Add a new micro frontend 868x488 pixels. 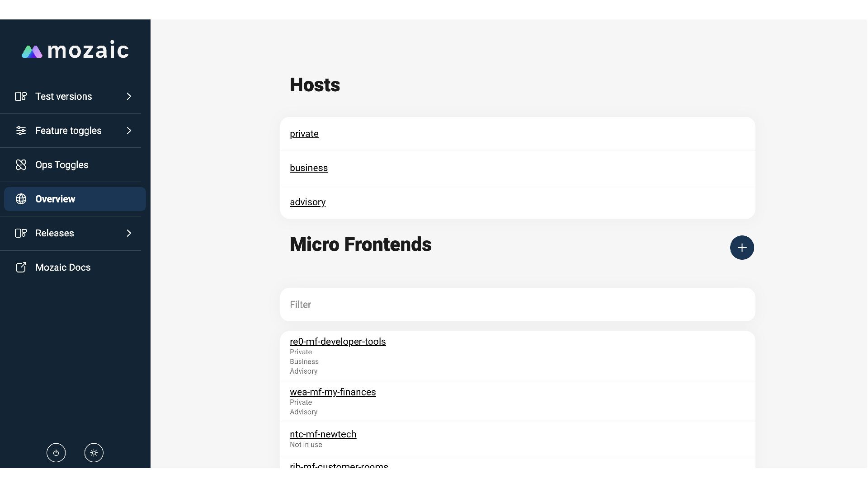742,248
